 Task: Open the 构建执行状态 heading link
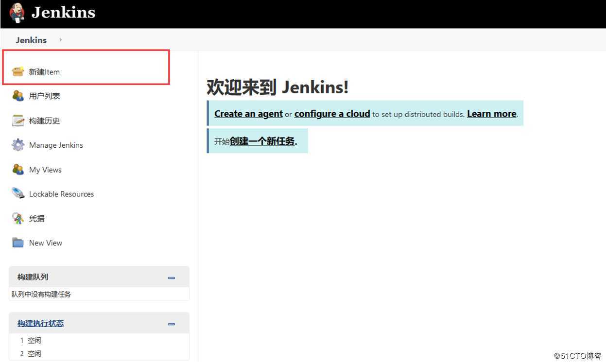tap(40, 323)
